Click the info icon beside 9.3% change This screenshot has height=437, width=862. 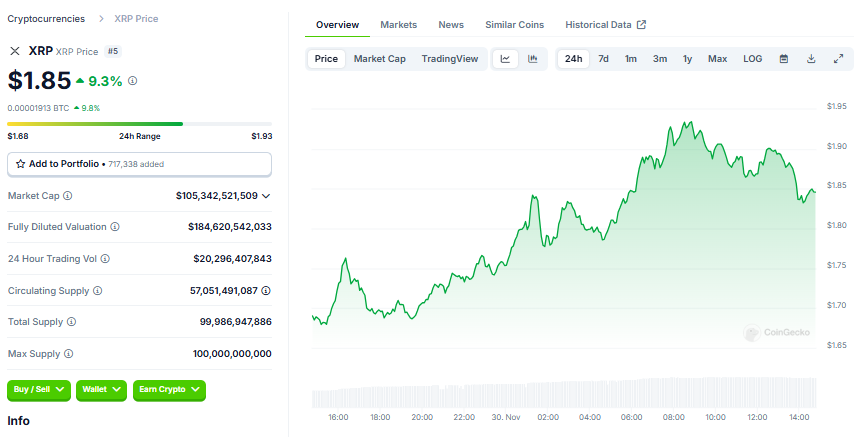tap(132, 81)
